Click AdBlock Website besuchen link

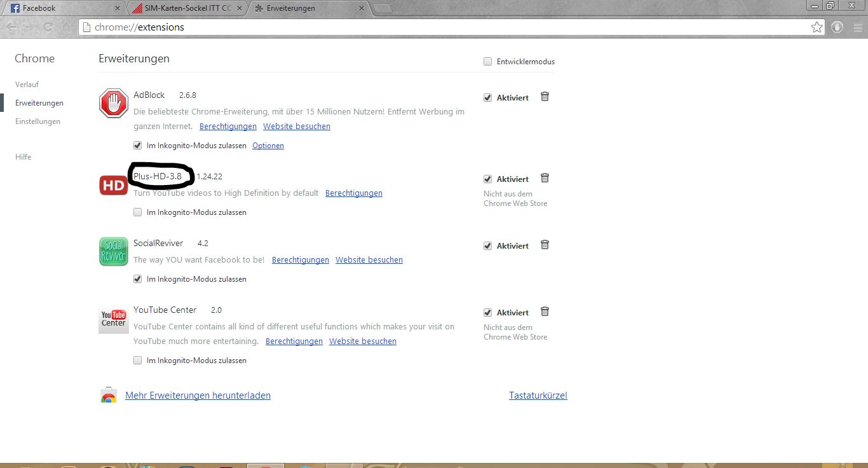(x=297, y=127)
